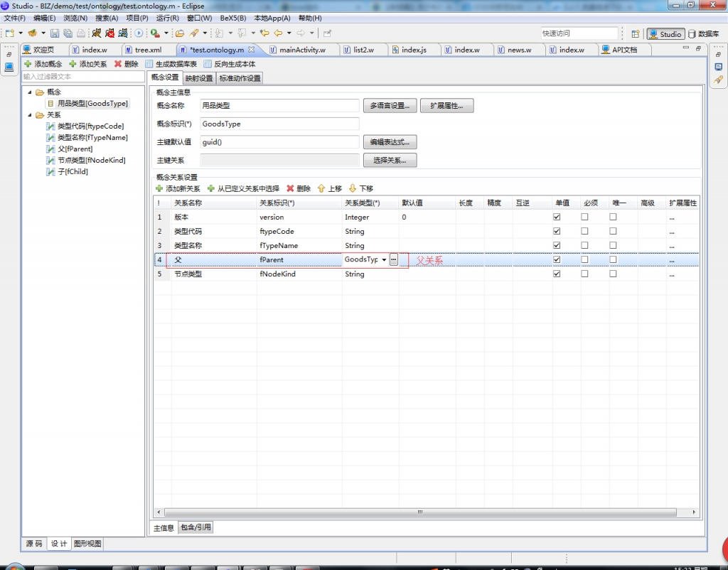Click 添加新关系 in relation settings
This screenshot has height=570, width=728.
(178, 188)
